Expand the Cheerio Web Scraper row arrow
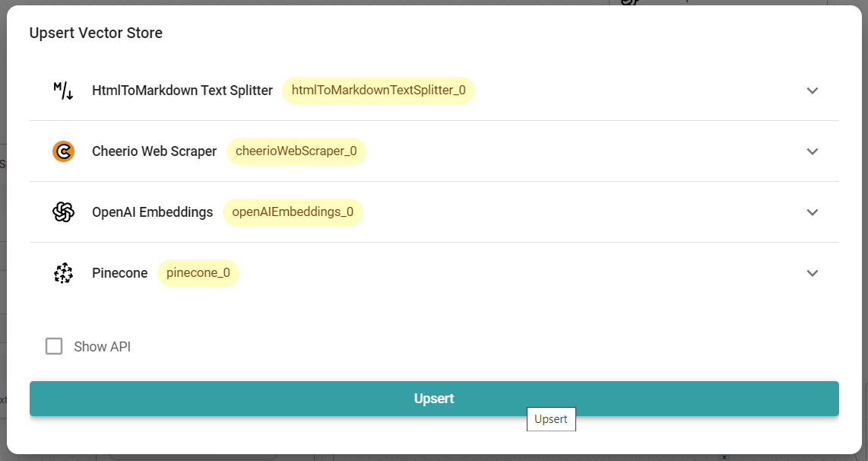This screenshot has width=868, height=461. [812, 151]
